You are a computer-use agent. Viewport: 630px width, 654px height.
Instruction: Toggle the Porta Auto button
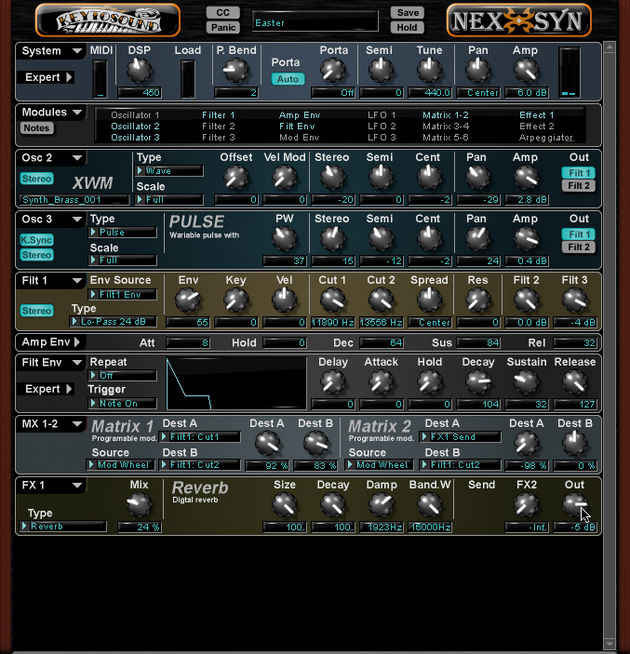[x=288, y=79]
